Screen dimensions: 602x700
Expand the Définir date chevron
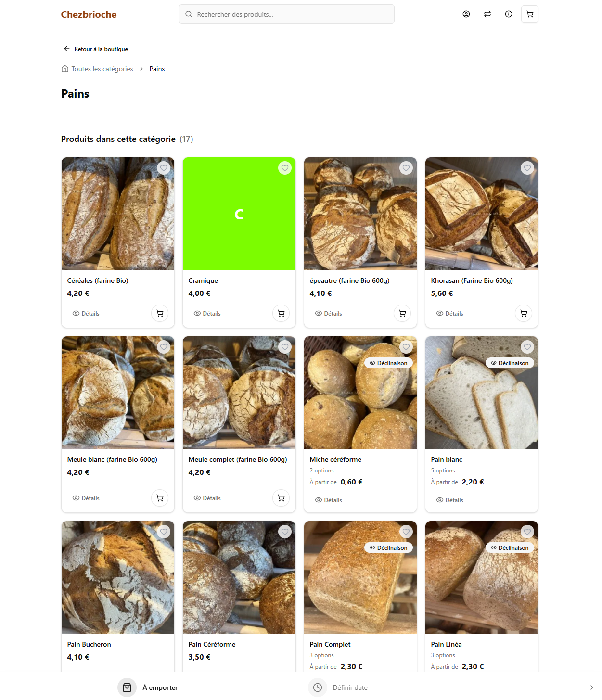[591, 687]
